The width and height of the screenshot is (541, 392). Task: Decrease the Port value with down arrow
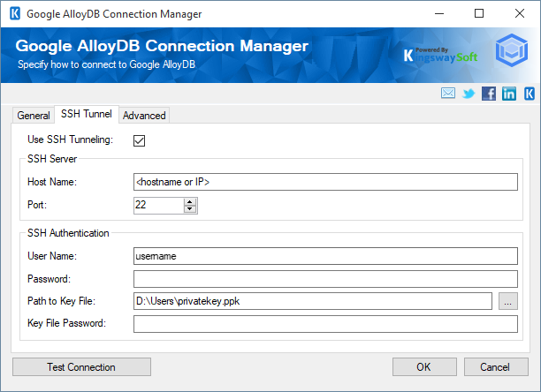pos(190,209)
